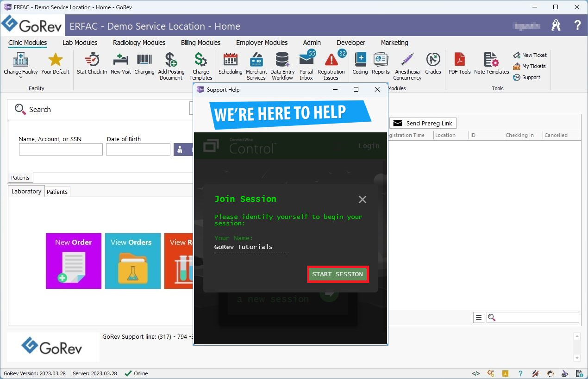Open the Employer Modules tab
The height and width of the screenshot is (379, 588).
click(262, 43)
